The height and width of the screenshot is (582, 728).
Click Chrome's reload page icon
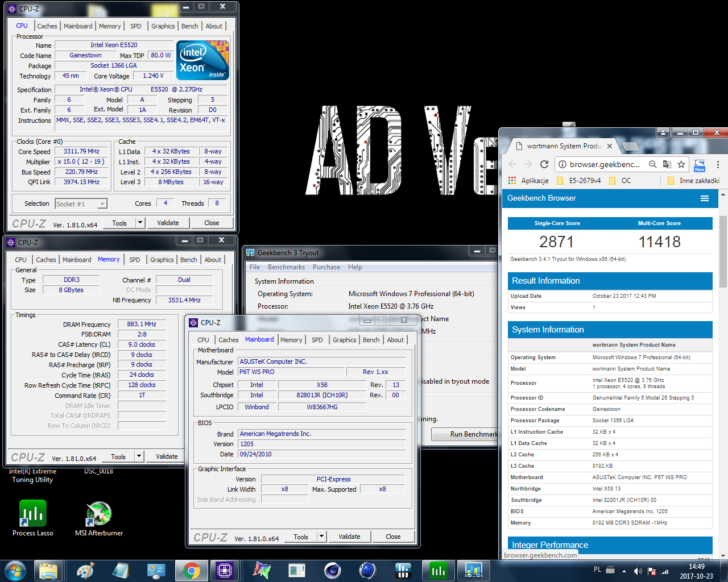coord(544,164)
